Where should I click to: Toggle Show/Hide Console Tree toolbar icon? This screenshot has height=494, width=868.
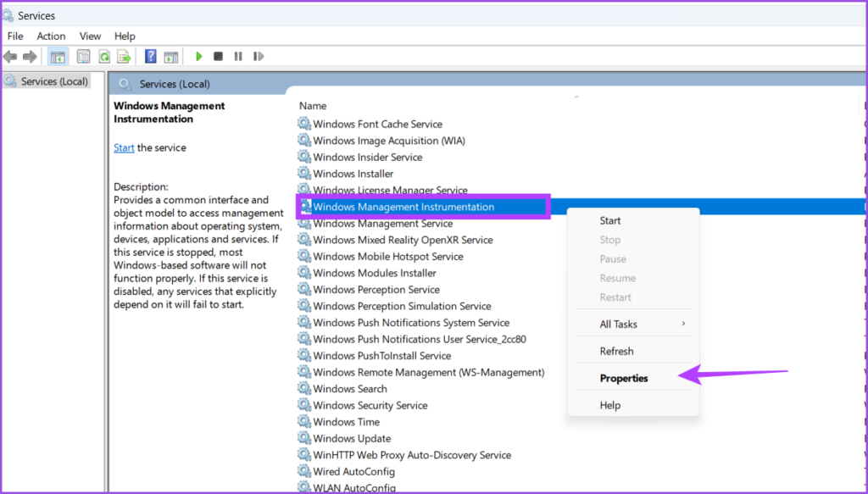(x=58, y=57)
